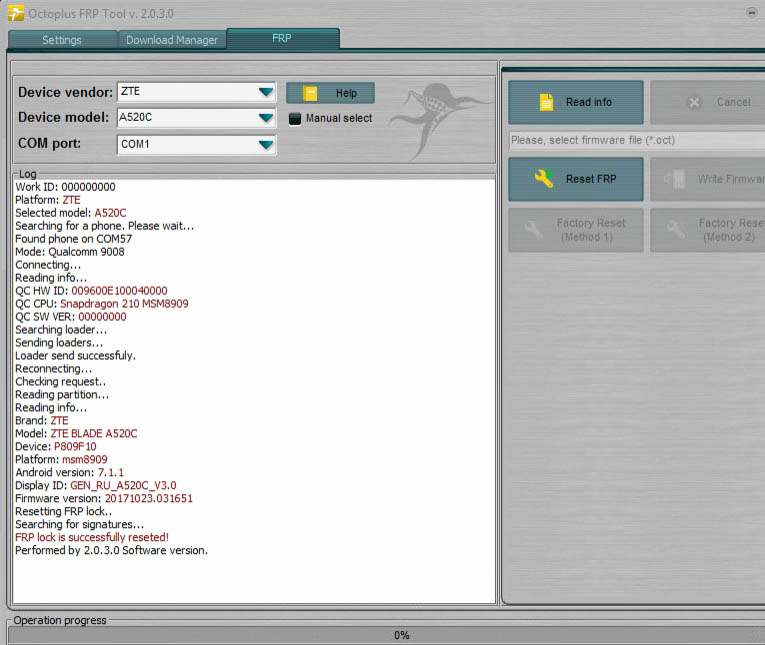Screen dimensions: 765x645
Task: Click 'Performed by 2.0.3.0 Software version.' line
Action: pos(111,550)
